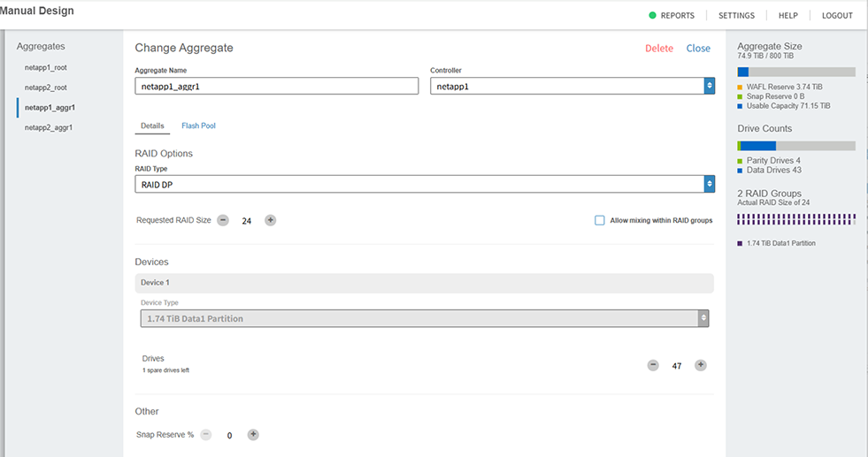Open the Controller dropdown arrow
This screenshot has width=868, height=457.
709,86
